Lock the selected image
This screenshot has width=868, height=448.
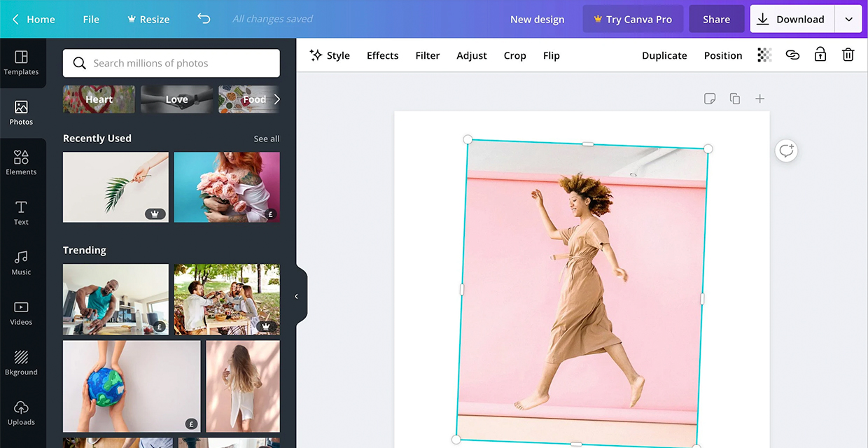pos(820,55)
